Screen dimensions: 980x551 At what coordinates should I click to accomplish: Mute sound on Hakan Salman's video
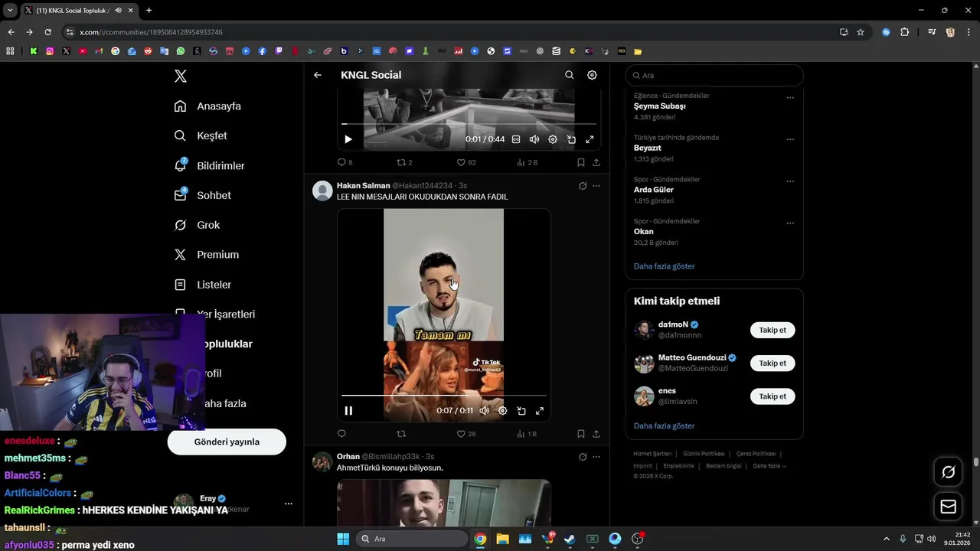tap(485, 411)
